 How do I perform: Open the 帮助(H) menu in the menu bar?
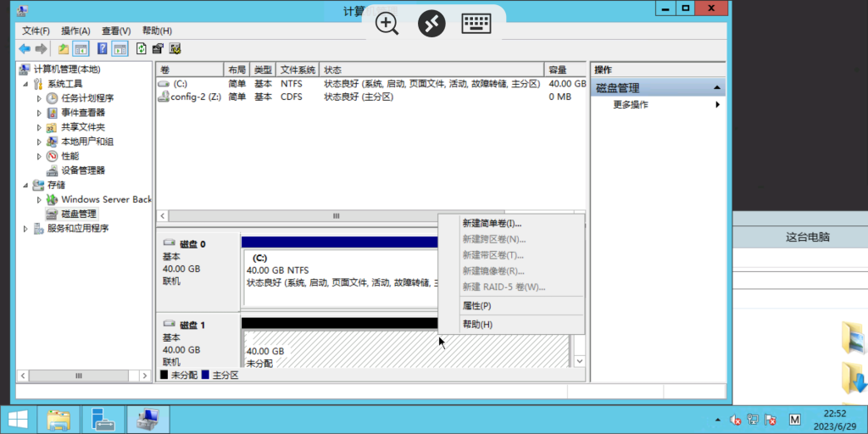click(157, 31)
